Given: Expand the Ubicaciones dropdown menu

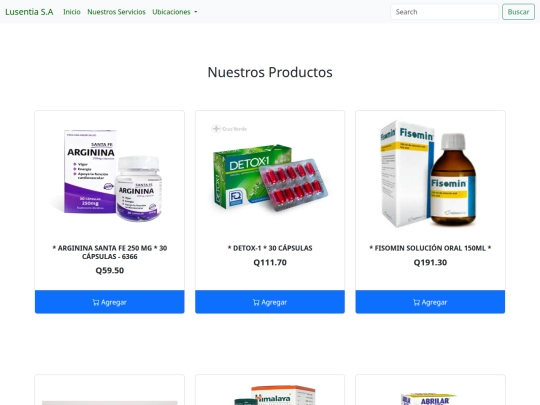Looking at the screenshot, I should point(175,12).
